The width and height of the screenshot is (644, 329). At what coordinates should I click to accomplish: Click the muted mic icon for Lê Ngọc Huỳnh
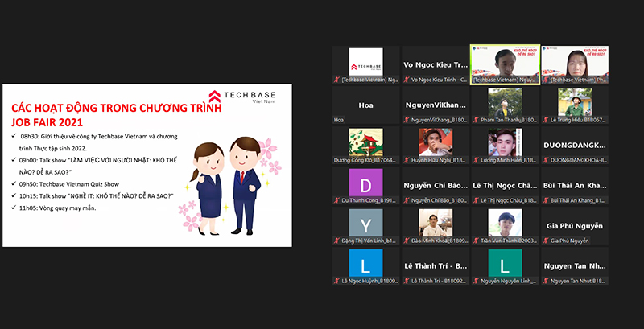tap(336, 281)
